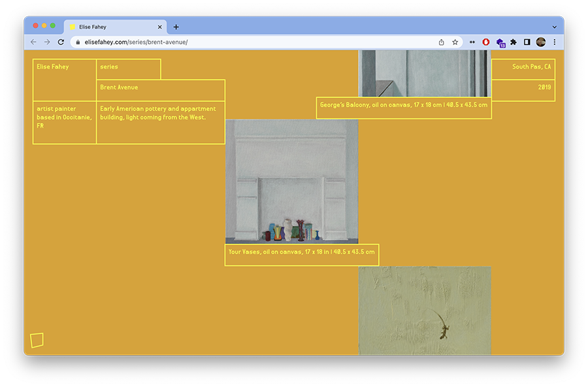Click the South Pas, CA location label
588x387 pixels.
click(532, 67)
